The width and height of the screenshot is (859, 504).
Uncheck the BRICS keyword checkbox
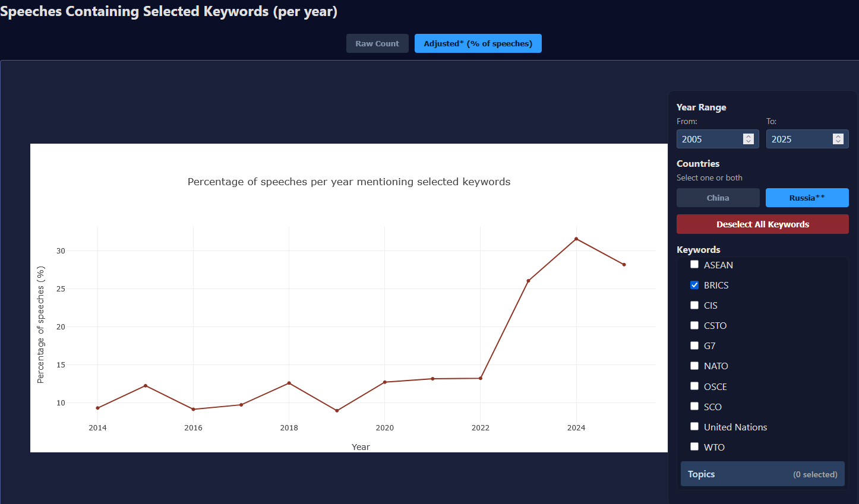694,285
